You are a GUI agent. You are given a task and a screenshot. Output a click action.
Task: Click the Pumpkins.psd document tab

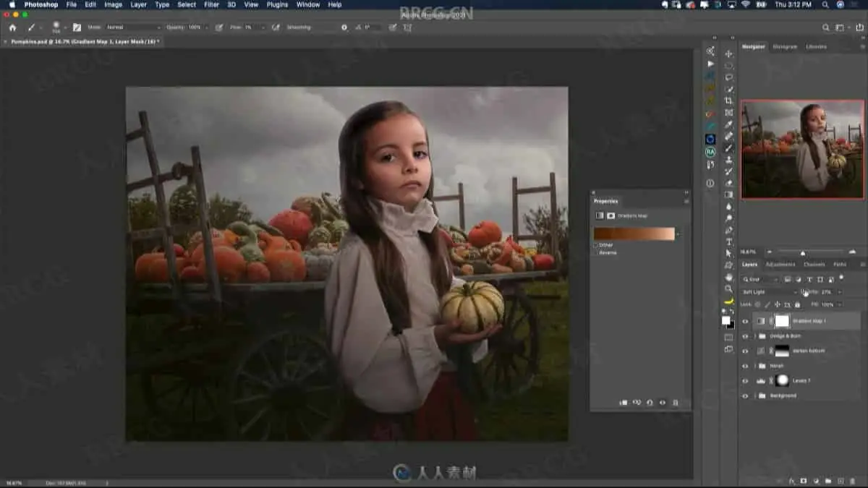85,42
